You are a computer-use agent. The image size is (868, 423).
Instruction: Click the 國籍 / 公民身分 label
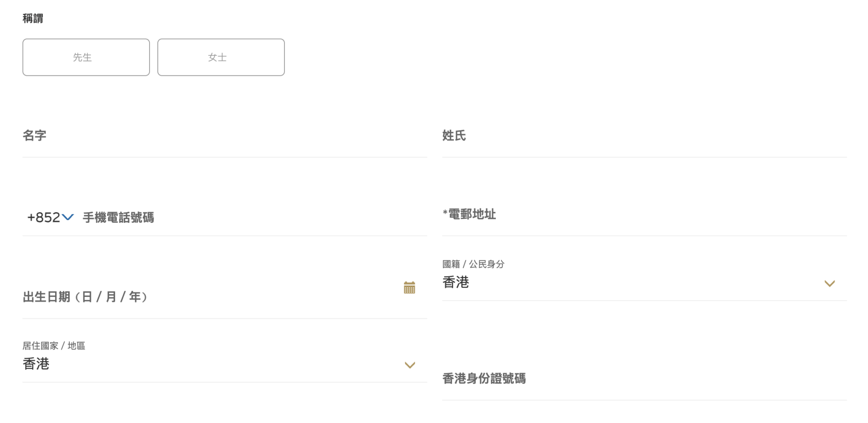point(473,264)
